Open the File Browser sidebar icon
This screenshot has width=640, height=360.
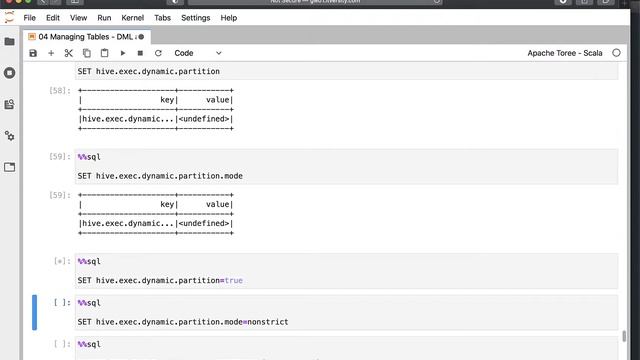click(9, 42)
